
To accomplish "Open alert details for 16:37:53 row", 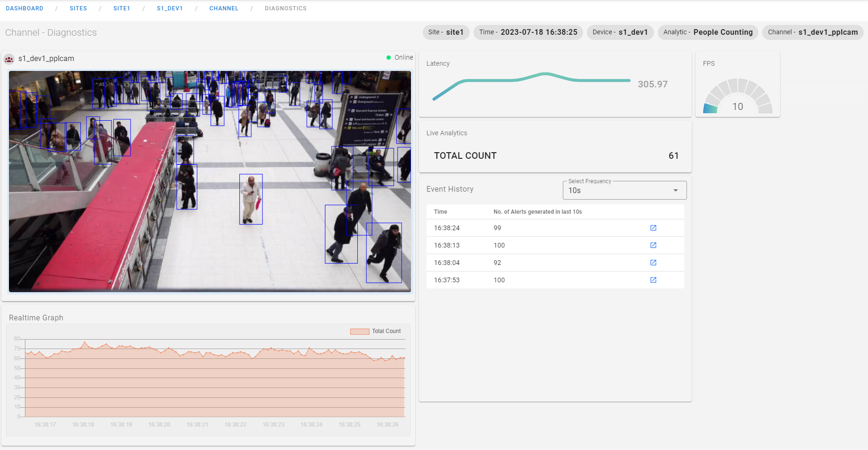I will point(653,280).
